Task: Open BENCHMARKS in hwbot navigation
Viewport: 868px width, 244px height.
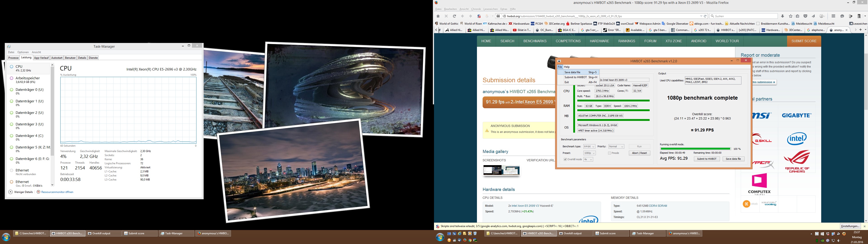Action: [535, 41]
